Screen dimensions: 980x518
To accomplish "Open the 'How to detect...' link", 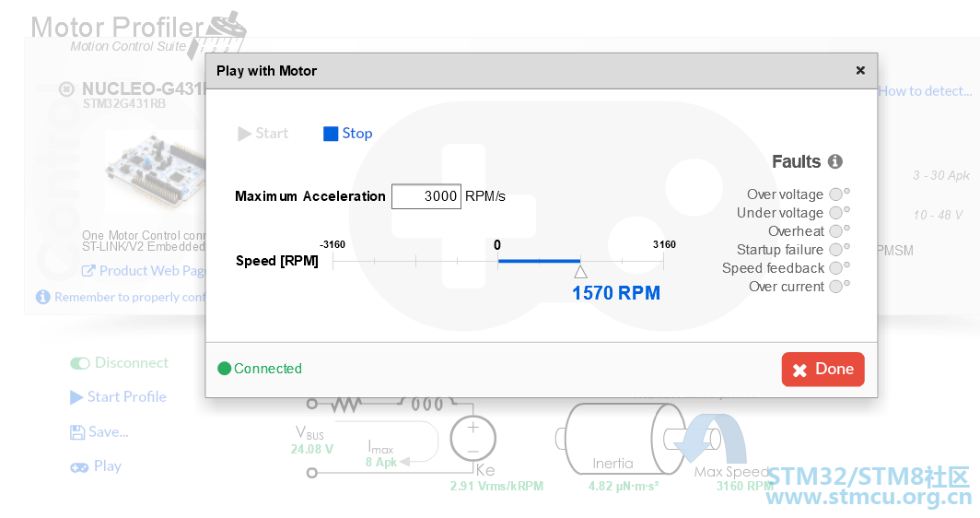I will 925,91.
